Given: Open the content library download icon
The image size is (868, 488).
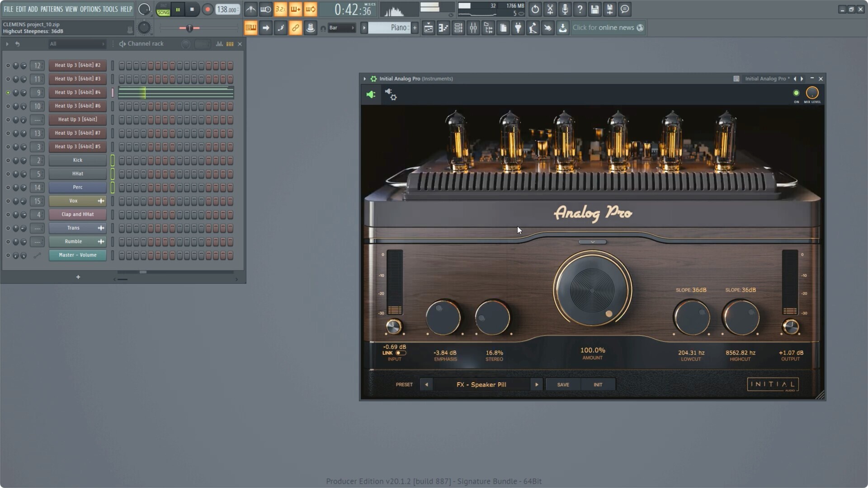Looking at the screenshot, I should click(x=563, y=28).
